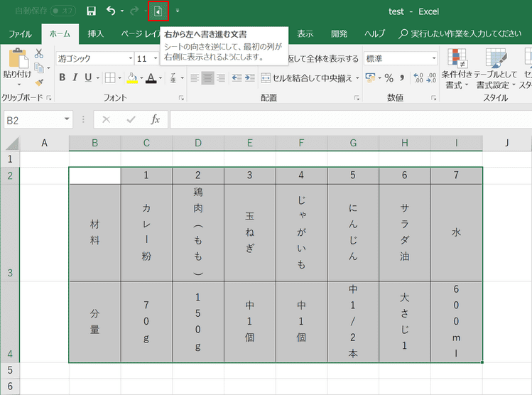Click the Redo arrow icon
The image size is (532, 395).
click(x=134, y=11)
